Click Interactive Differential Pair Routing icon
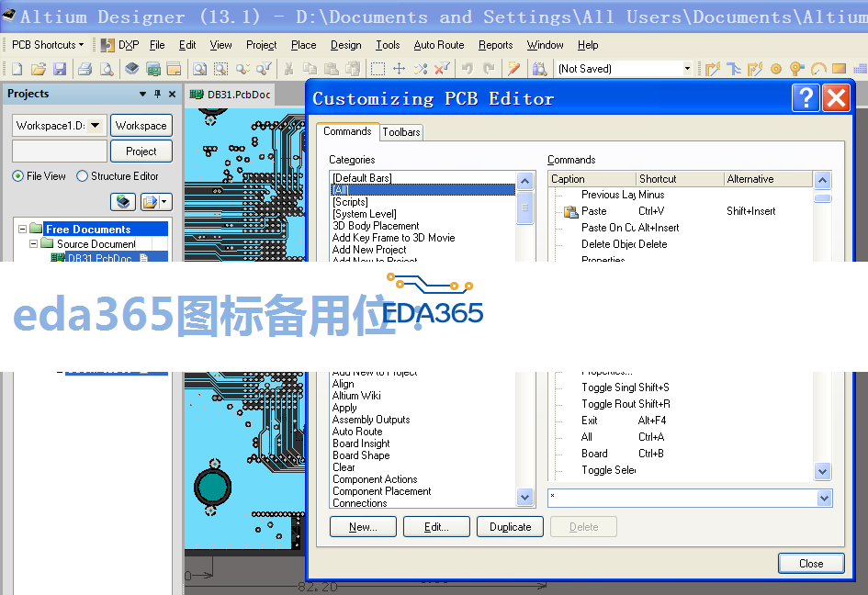868x595 pixels. pyautogui.click(x=755, y=69)
